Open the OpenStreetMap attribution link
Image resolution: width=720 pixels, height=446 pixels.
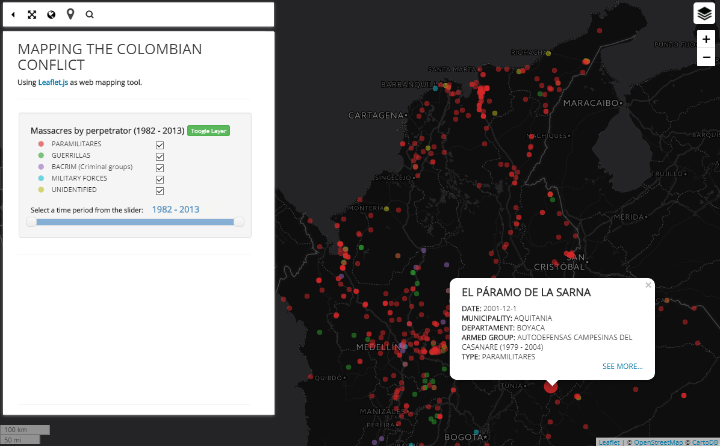(x=658, y=442)
